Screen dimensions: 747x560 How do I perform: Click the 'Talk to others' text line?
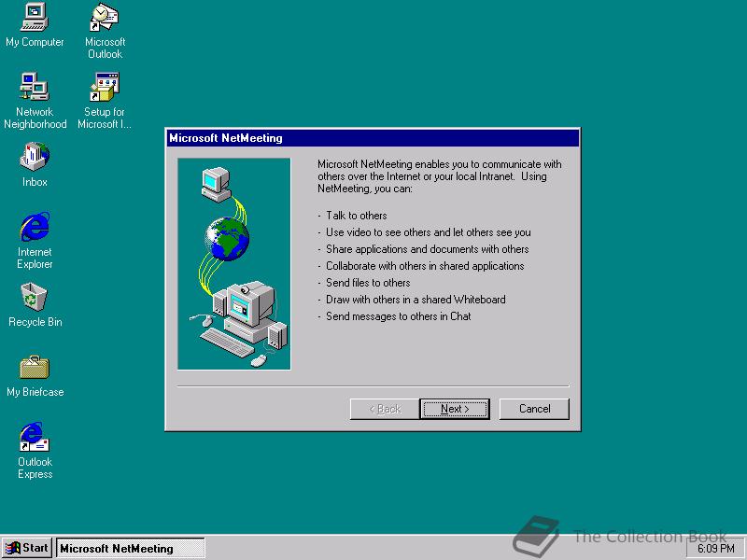(x=357, y=216)
